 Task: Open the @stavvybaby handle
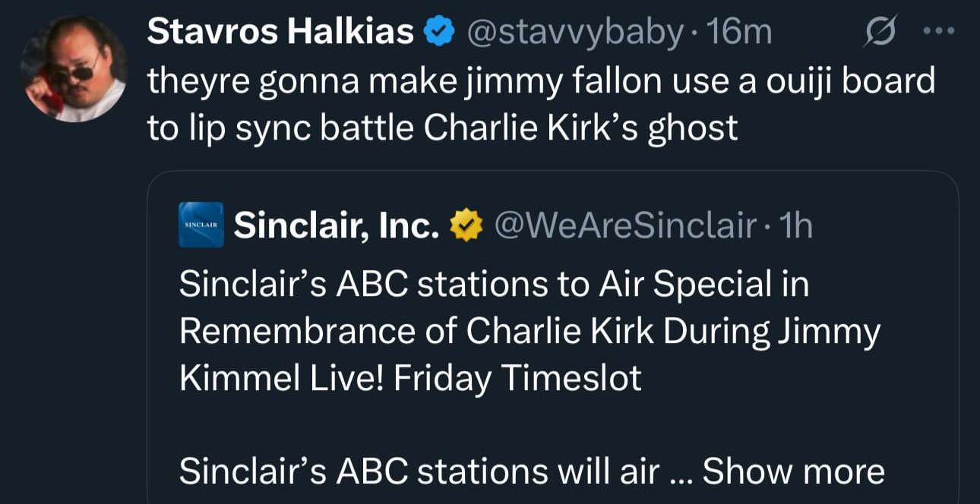(x=574, y=33)
